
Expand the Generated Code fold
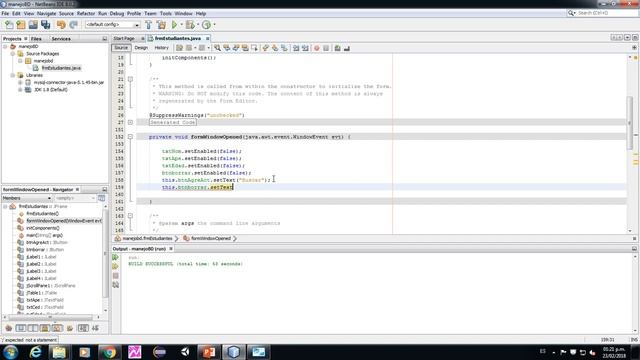[x=130, y=122]
